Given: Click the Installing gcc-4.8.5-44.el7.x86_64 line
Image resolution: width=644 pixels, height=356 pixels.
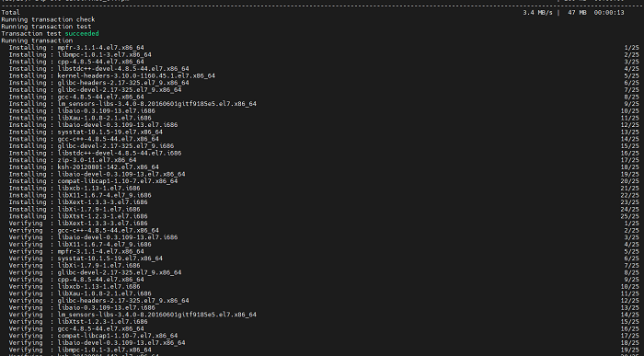Looking at the screenshot, I should (76, 97).
